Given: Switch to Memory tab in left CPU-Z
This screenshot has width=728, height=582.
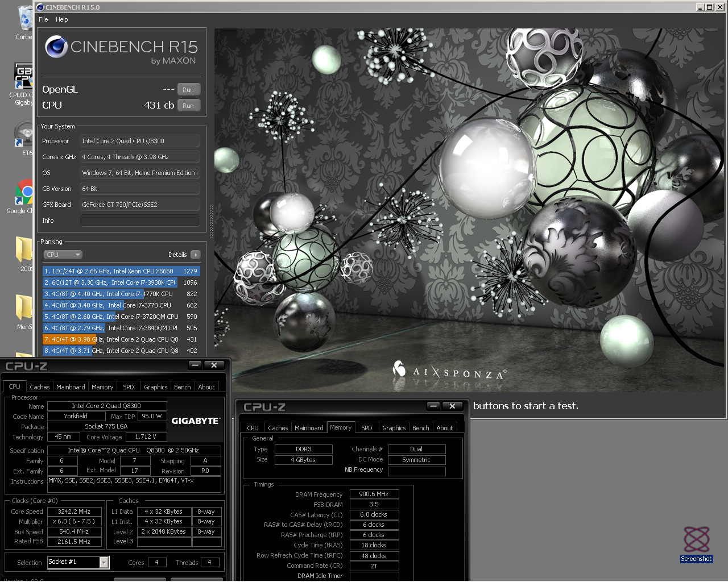Looking at the screenshot, I should pyautogui.click(x=102, y=387).
